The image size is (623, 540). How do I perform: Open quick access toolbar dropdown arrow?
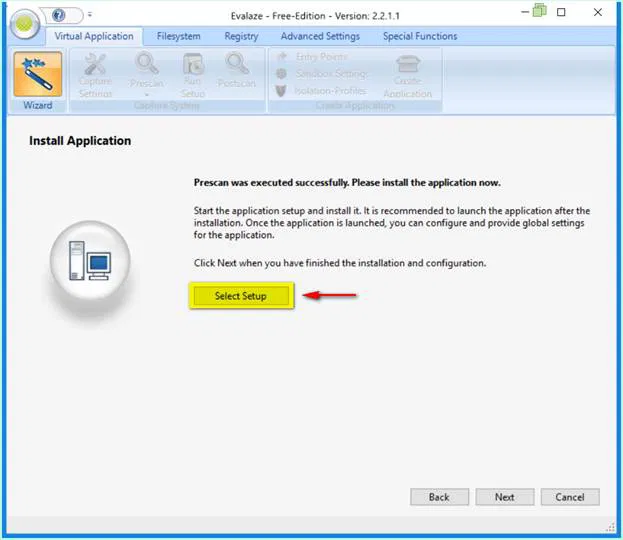point(90,15)
